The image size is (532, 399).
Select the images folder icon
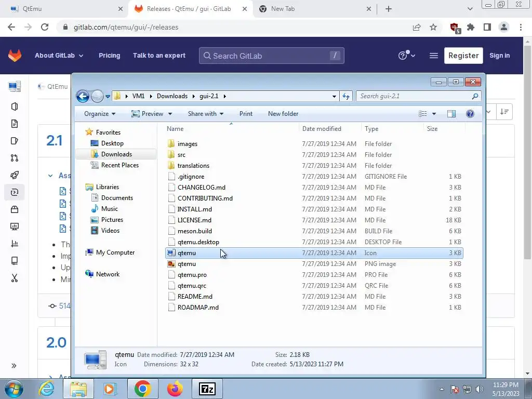(x=171, y=144)
